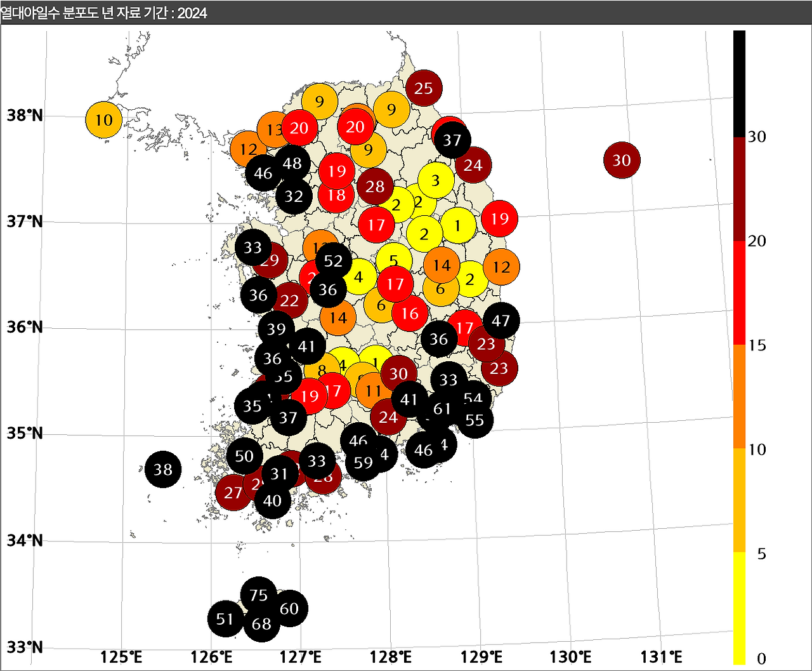Click the 37°N latitude label
Screen dimensions: 812x671
(x=25, y=221)
